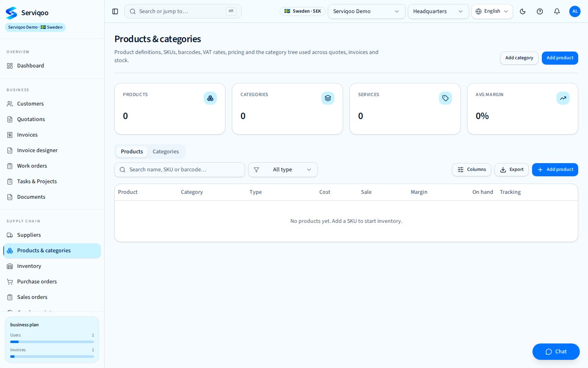This screenshot has height=368, width=588.
Task: Click the Work orders clipboard icon
Action: (10, 166)
